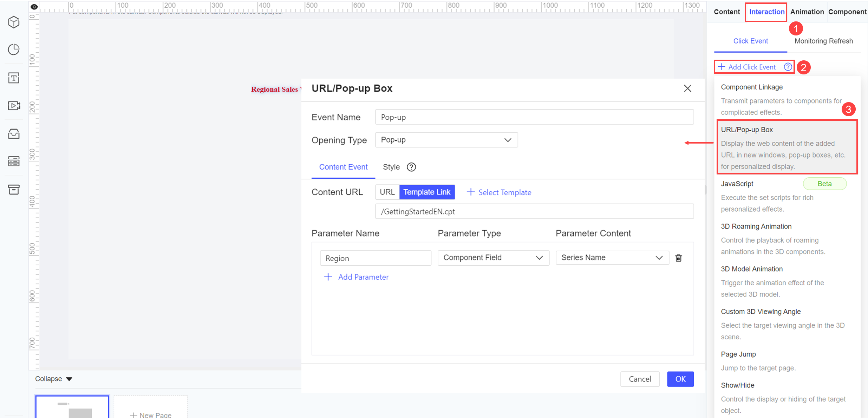The height and width of the screenshot is (418, 868).
Task: Switch to the Animation tab
Action: tap(807, 12)
